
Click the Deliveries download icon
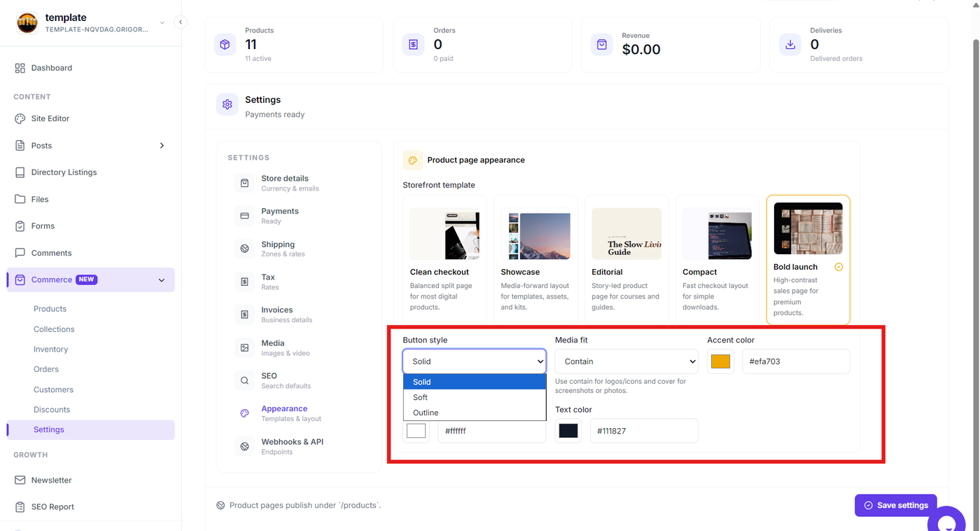click(x=790, y=44)
